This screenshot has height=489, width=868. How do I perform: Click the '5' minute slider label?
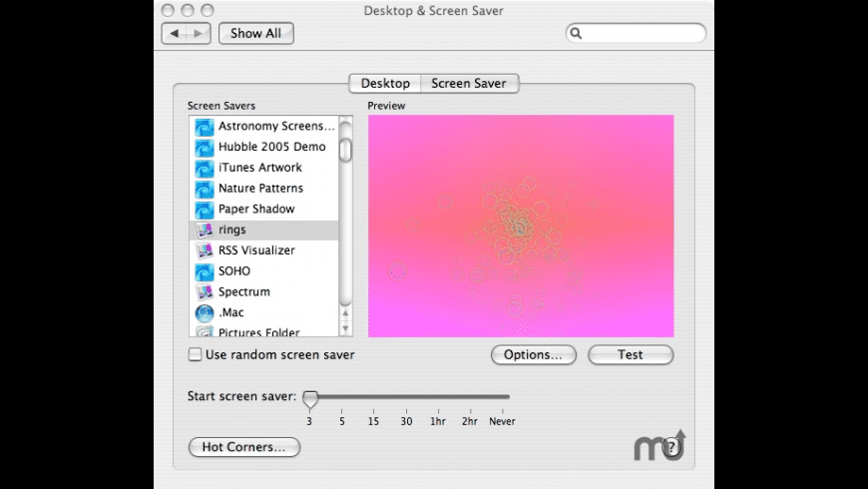(x=342, y=421)
